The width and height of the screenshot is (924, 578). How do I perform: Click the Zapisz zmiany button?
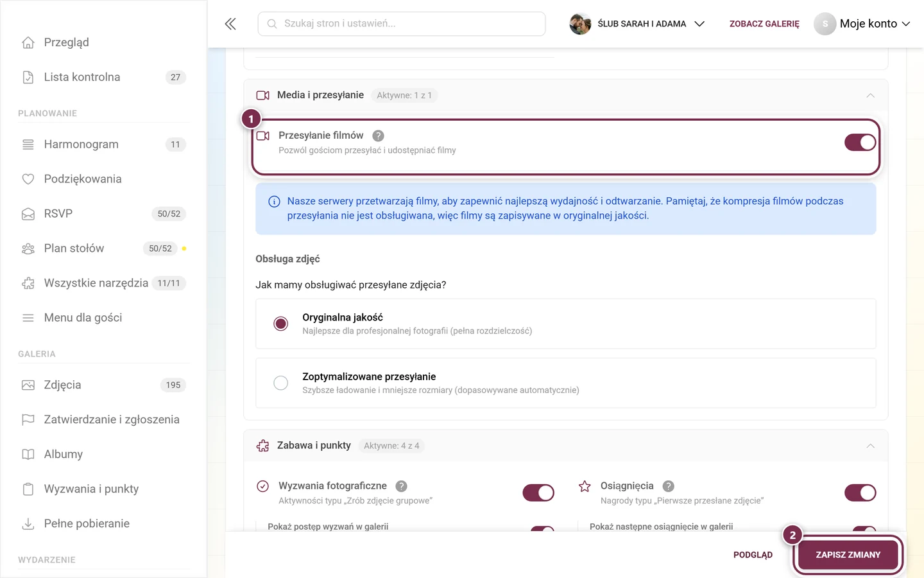click(x=848, y=555)
